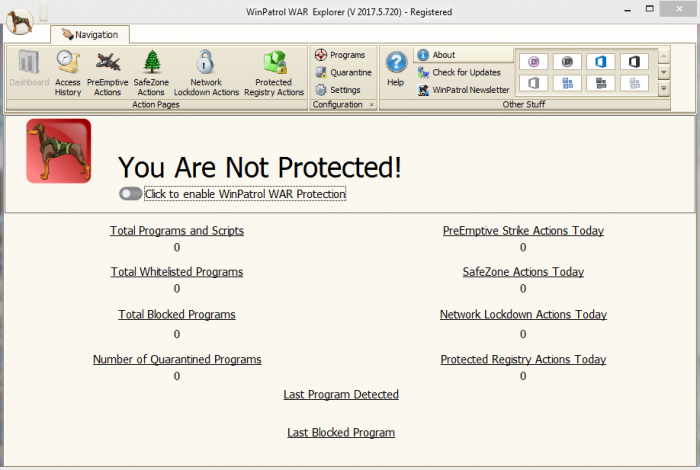Open the Quarantine configuration
This screenshot has height=470, width=700.
coord(343,72)
